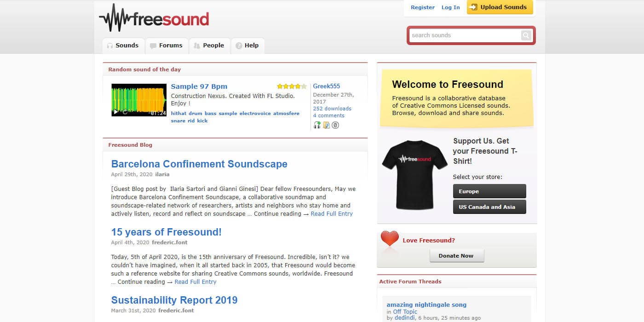Image resolution: width=644 pixels, height=322 pixels.
Task: Click the drum tag
Action: (195, 113)
